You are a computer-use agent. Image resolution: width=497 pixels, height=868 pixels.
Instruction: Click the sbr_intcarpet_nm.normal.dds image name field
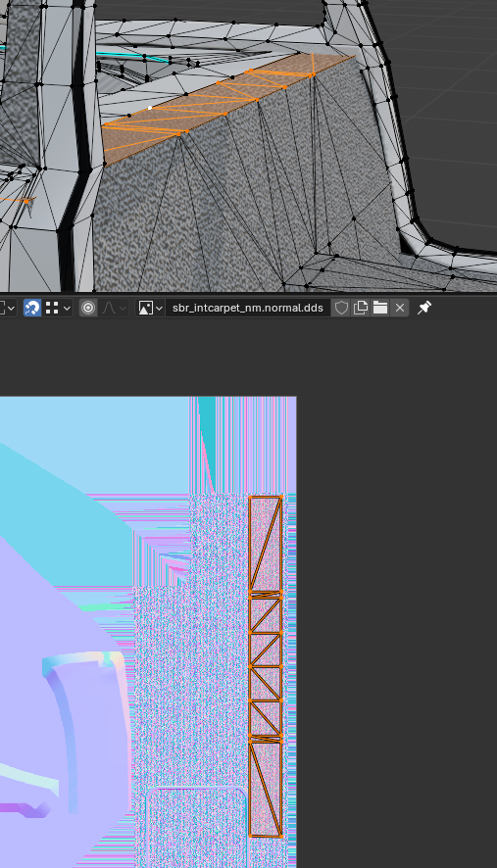click(248, 308)
